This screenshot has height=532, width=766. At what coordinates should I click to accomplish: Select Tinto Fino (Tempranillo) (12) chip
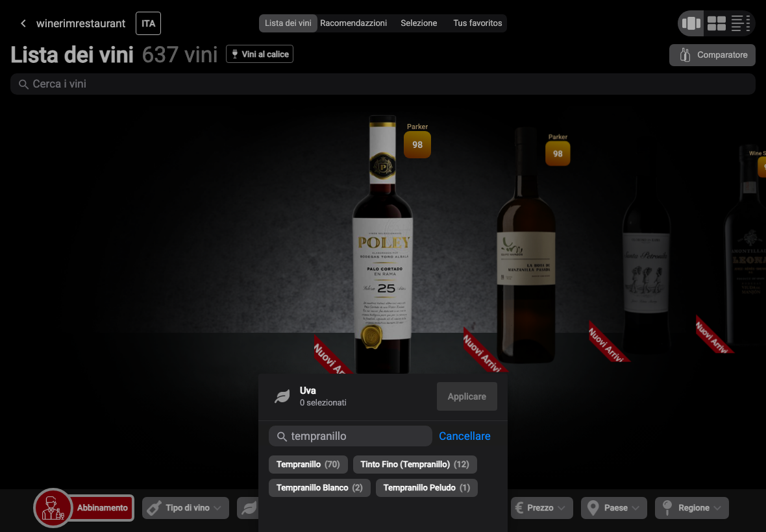tap(415, 464)
